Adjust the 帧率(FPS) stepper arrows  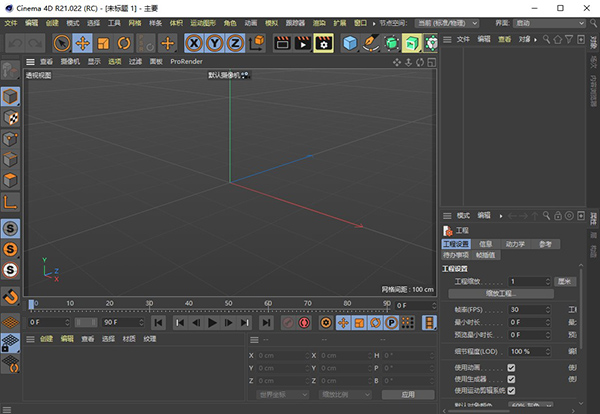pos(548,310)
